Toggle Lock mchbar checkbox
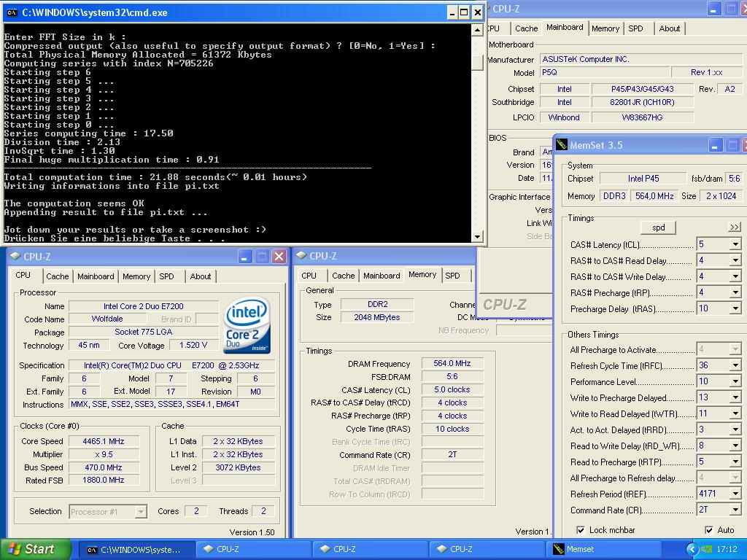Viewport: 747px width, 560px height. (x=580, y=530)
